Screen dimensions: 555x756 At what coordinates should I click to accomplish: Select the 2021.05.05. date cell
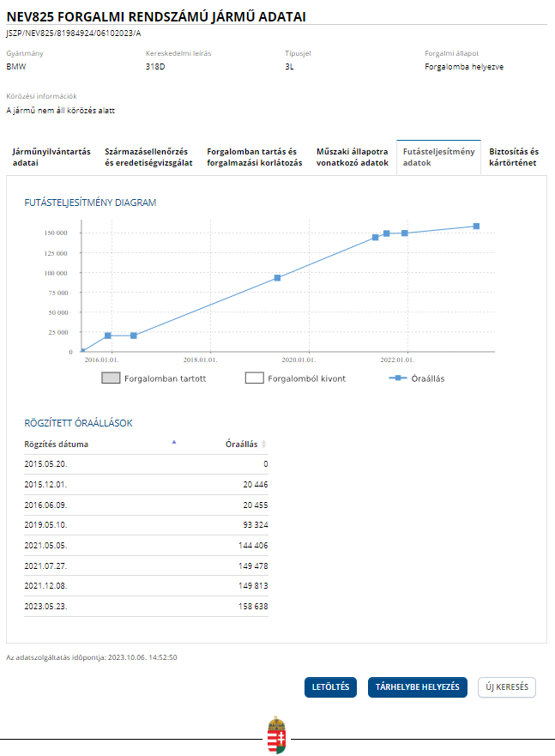coord(45,546)
